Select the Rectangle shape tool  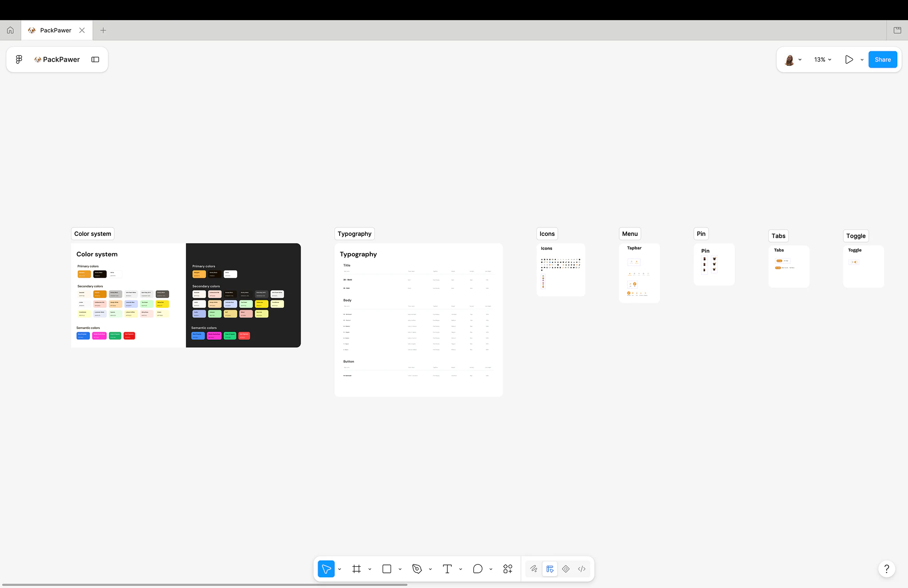tap(387, 568)
